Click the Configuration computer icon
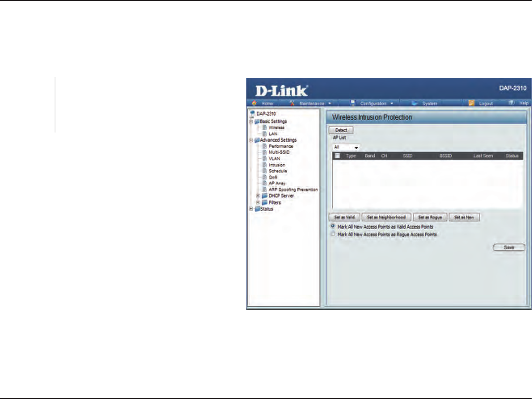This screenshot has height=399, width=532. 353,103
